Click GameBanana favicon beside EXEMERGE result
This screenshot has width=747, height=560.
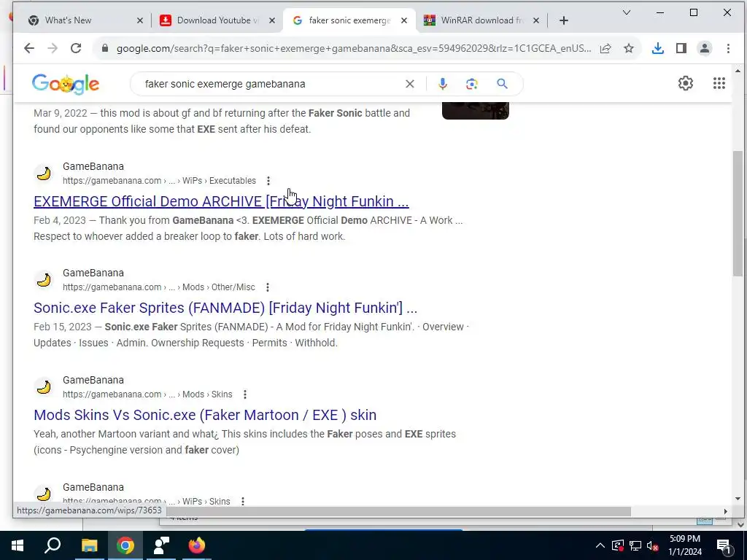click(x=43, y=174)
